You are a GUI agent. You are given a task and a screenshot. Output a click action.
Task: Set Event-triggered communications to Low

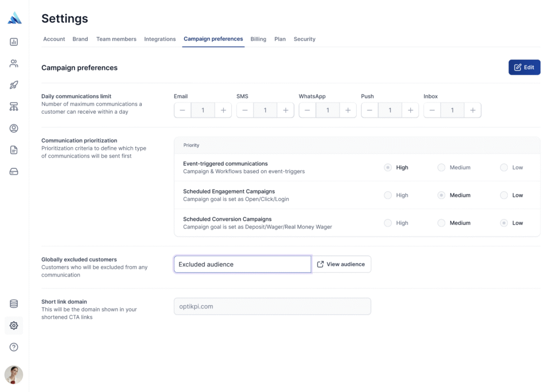click(504, 167)
